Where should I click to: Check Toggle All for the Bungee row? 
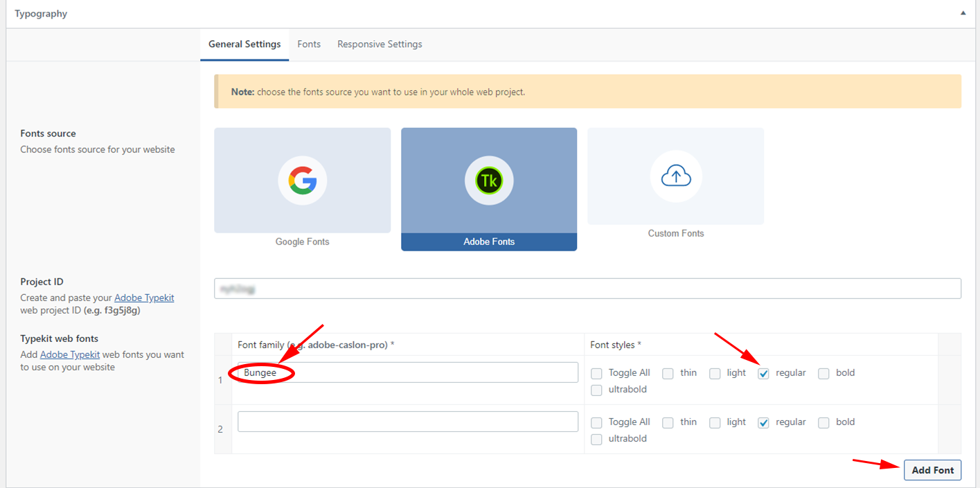coord(596,374)
